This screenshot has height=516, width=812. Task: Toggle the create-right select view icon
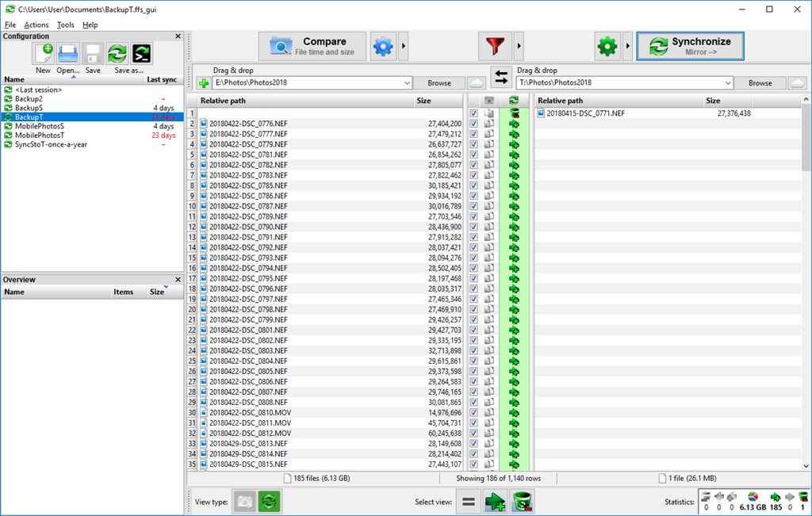tap(496, 502)
